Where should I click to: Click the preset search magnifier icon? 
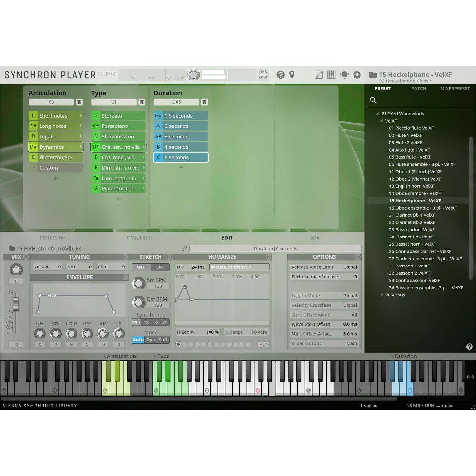click(373, 100)
